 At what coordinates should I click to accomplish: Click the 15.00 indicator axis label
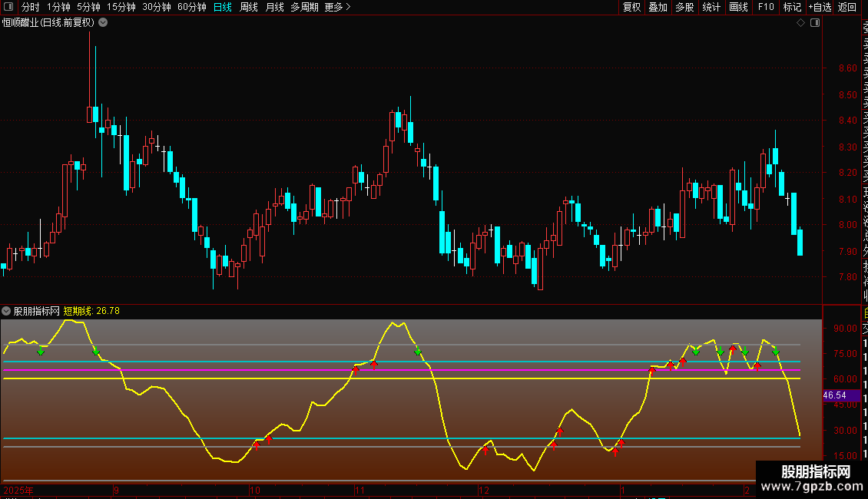coord(845,456)
